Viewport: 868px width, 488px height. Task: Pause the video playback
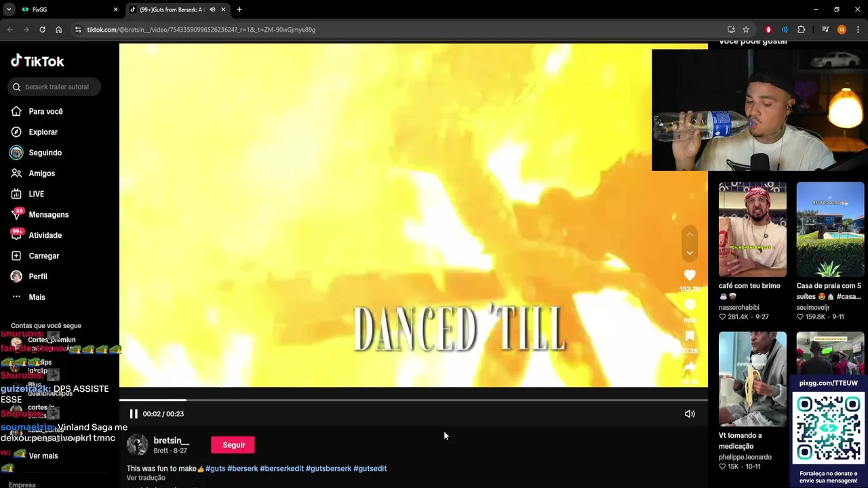(134, 413)
